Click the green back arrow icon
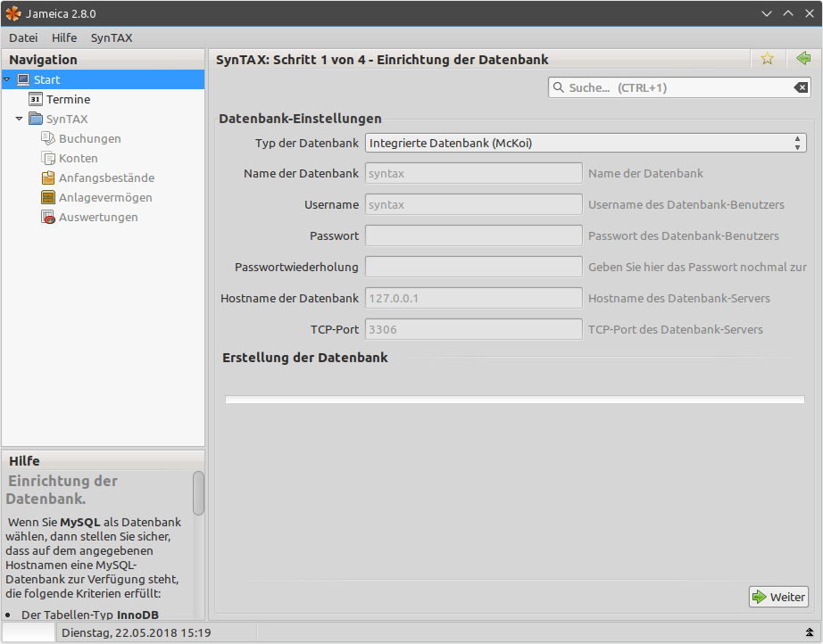The width and height of the screenshot is (823, 644). (x=803, y=58)
